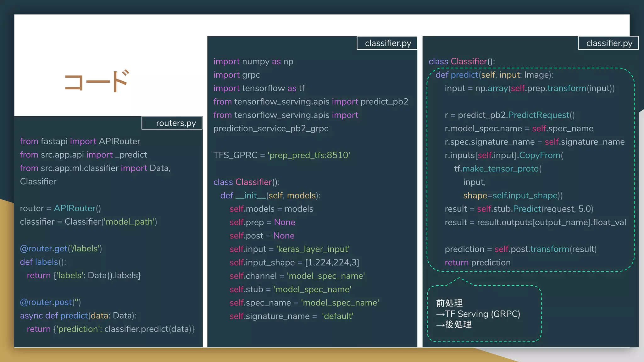Screen dimensions: 644x362
Task: Click the 'import grpc' line
Action: pos(236,75)
